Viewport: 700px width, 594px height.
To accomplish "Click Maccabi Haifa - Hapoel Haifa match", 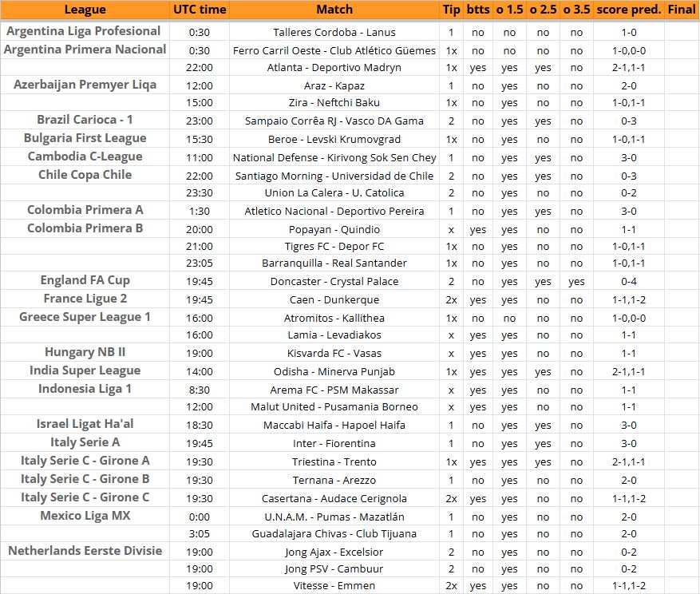I will click(x=334, y=426).
